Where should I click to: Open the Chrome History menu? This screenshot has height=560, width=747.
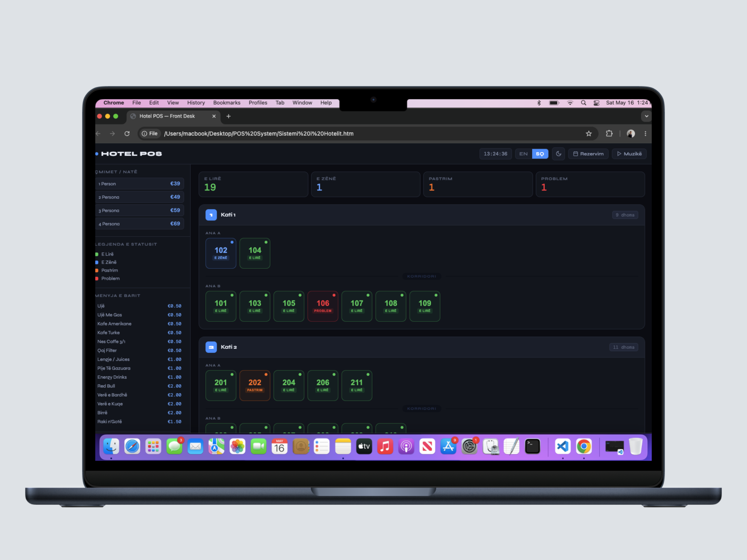(196, 103)
